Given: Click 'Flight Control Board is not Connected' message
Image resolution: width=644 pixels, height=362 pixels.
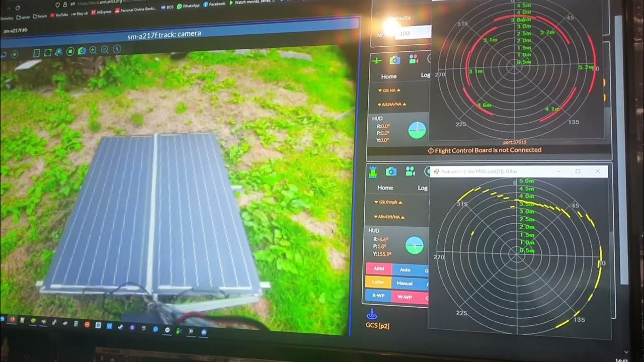Looking at the screenshot, I should click(484, 150).
